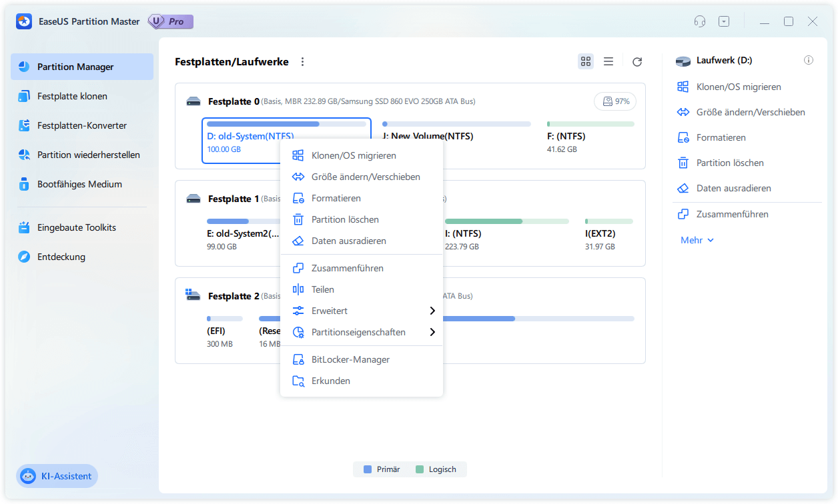Open the KI-Assistent button
The image size is (838, 504).
(x=57, y=476)
